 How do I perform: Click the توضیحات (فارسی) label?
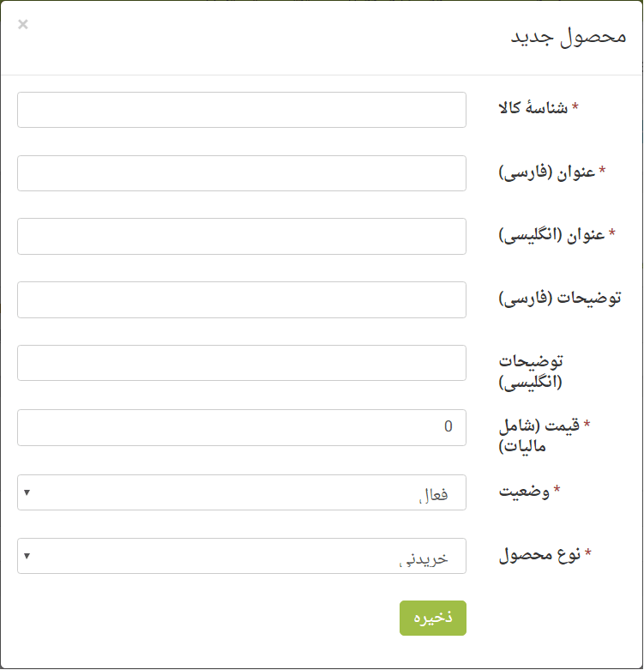(x=560, y=298)
